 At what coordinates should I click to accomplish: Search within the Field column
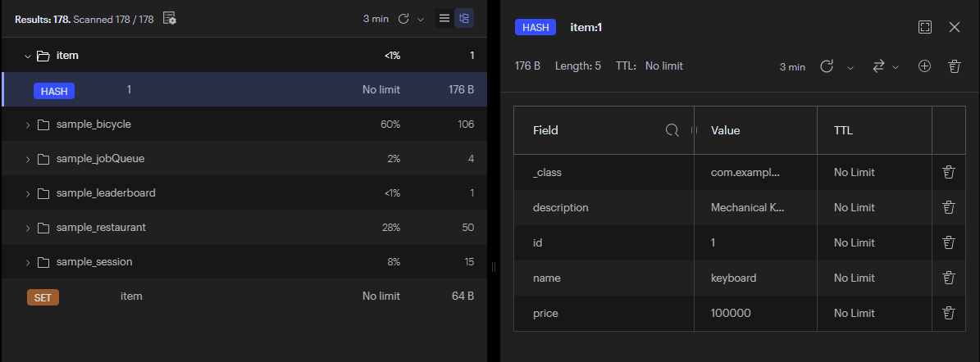tap(672, 130)
